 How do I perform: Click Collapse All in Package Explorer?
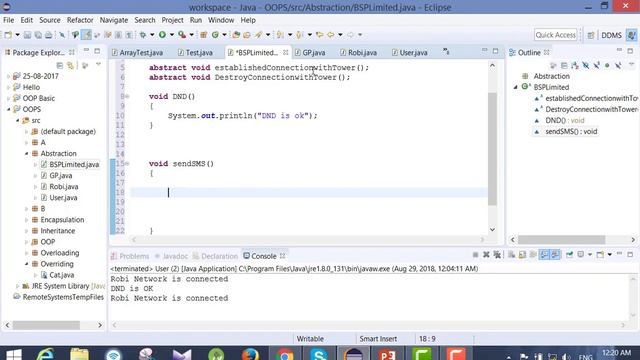coord(60,65)
